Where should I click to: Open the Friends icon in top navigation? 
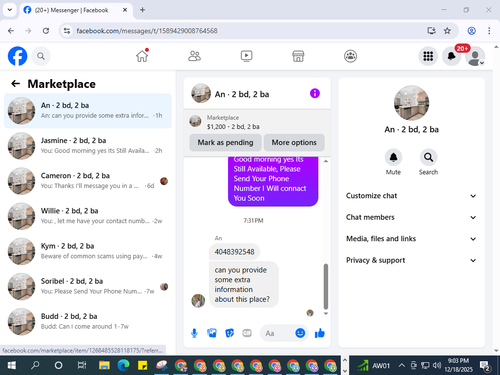[194, 56]
